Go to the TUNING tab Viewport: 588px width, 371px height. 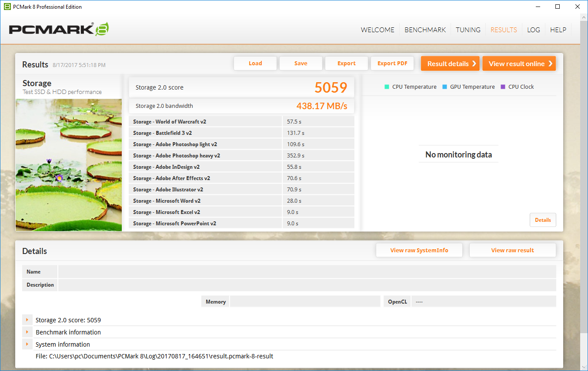468,30
